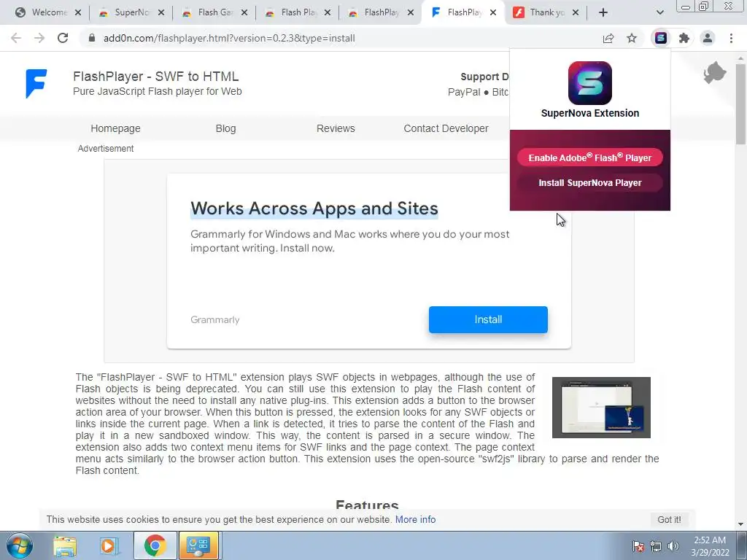The image size is (747, 560).
Task: Click the FlashPlayer blue F logo
Action: click(x=36, y=83)
